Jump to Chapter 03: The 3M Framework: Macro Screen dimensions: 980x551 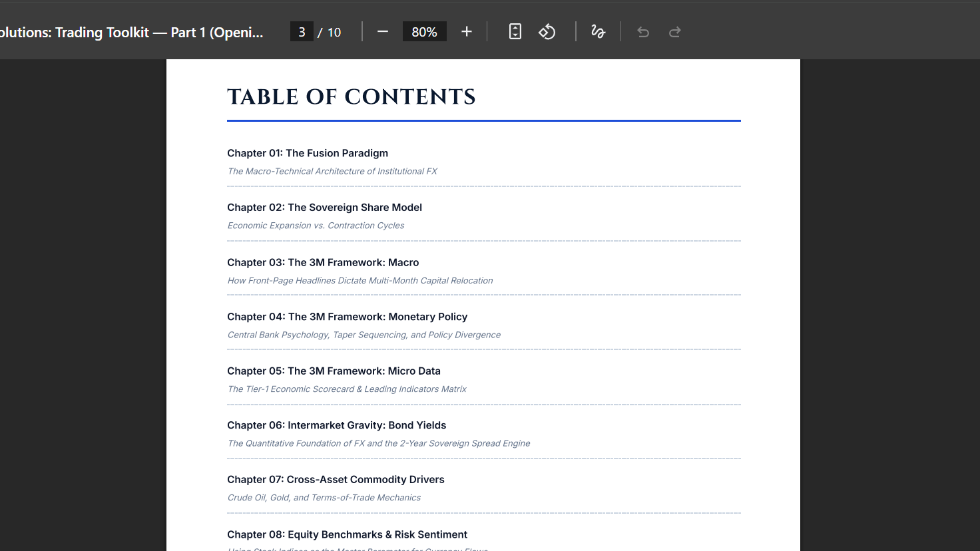click(323, 262)
